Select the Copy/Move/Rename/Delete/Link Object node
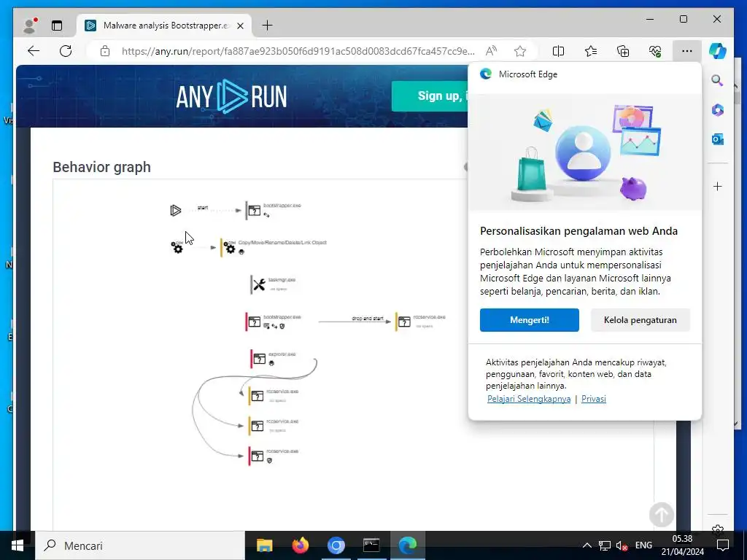 pos(274,247)
